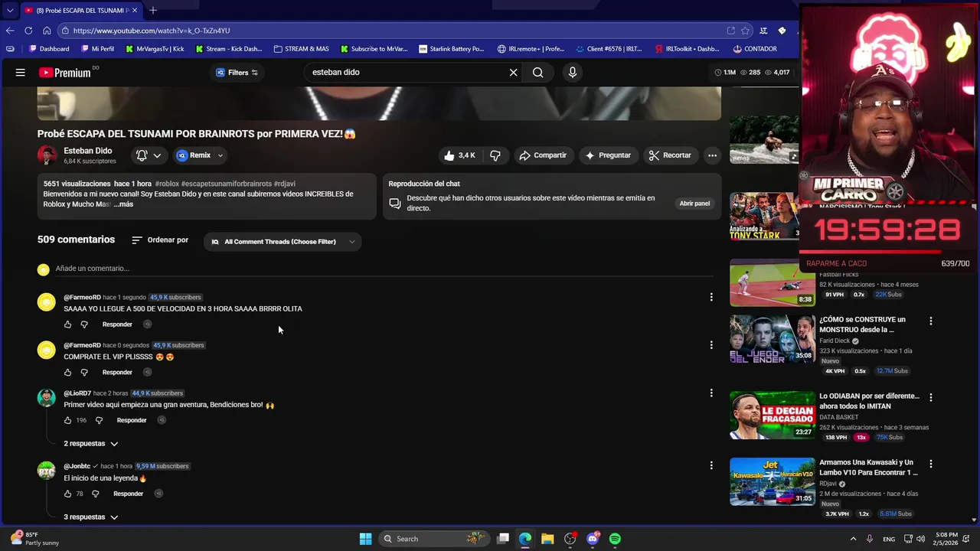
Task: Click the Recortar clip button
Action: [x=670, y=155]
